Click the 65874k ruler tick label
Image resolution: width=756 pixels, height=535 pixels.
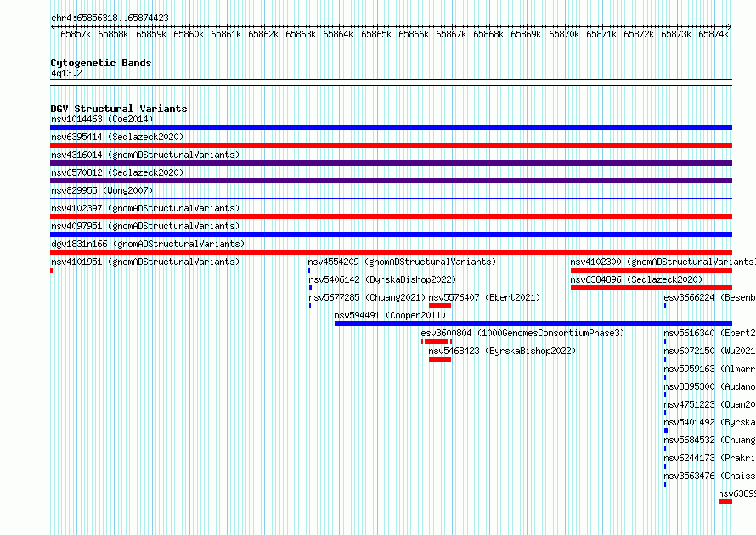click(x=714, y=34)
